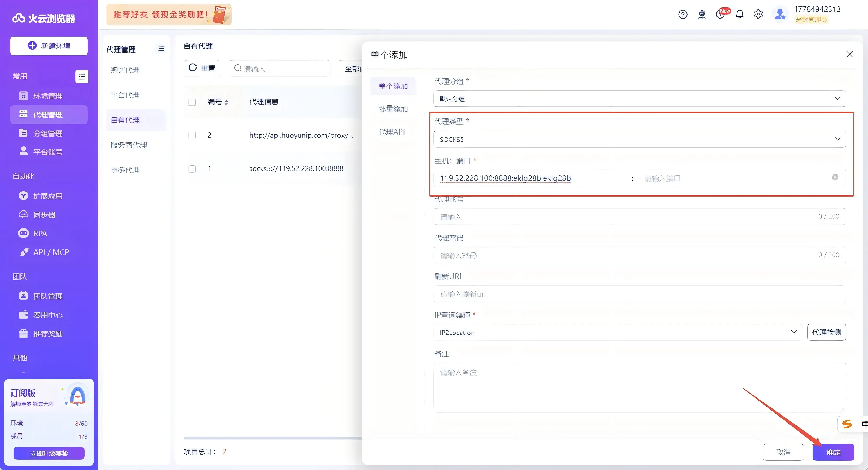Click the 取消 cancel button
The width and height of the screenshot is (868, 470).
click(783, 452)
